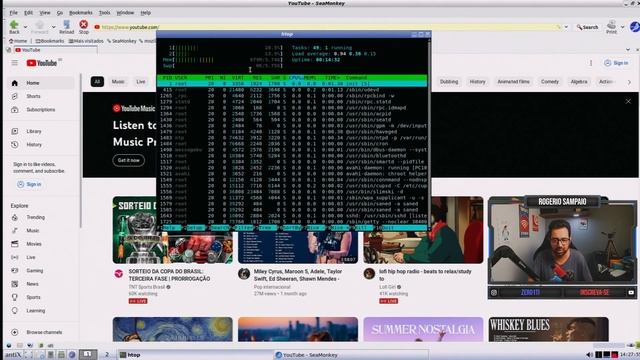Click top-right Sign in button
Image resolution: width=640 pixels, height=360 pixels.
pos(616,63)
